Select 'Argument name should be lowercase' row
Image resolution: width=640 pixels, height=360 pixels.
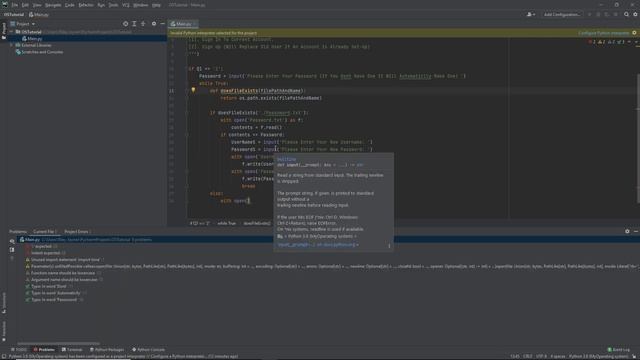pos(64,280)
